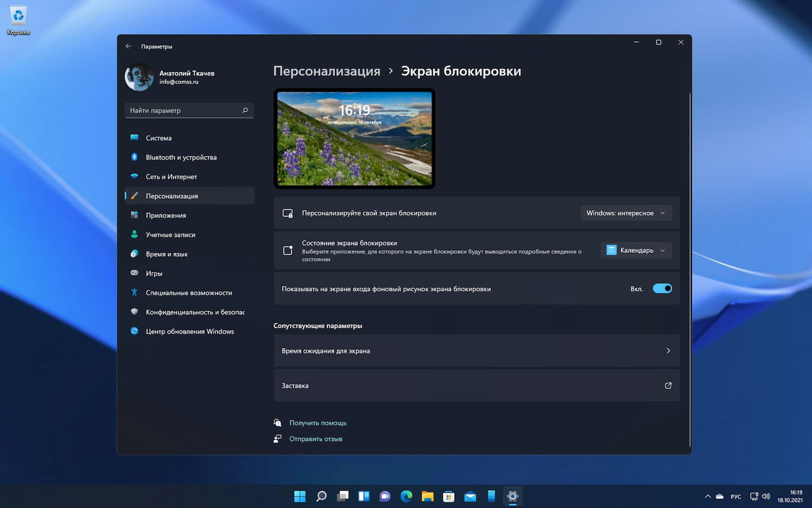
Task: Open the "Система" settings section
Action: click(189, 138)
